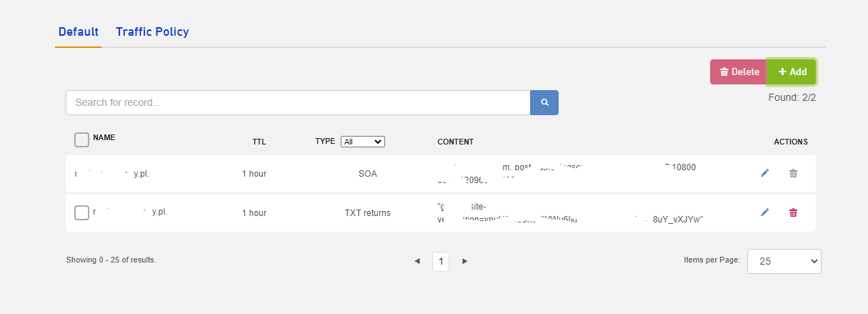868x314 pixels.
Task: Tick the select-all checkbox beside NAME header
Action: [x=81, y=139]
